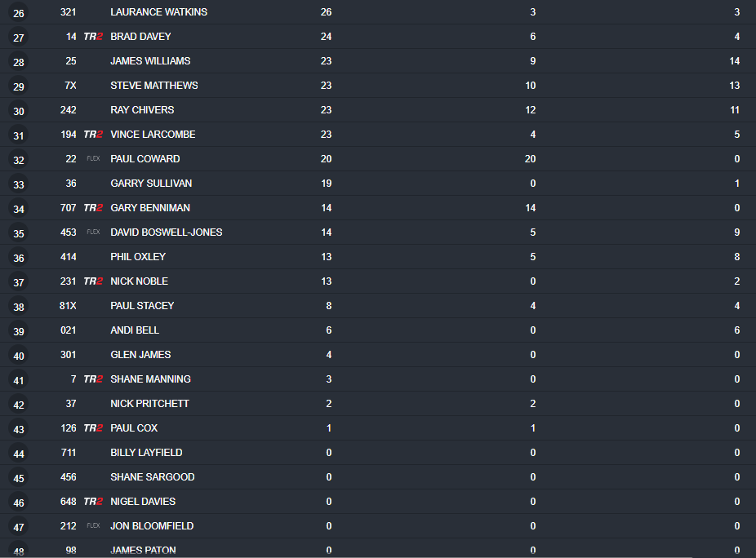Click the TR2 badge next to Nick Noble
Viewport: 756px width, 558px height.
tap(93, 281)
